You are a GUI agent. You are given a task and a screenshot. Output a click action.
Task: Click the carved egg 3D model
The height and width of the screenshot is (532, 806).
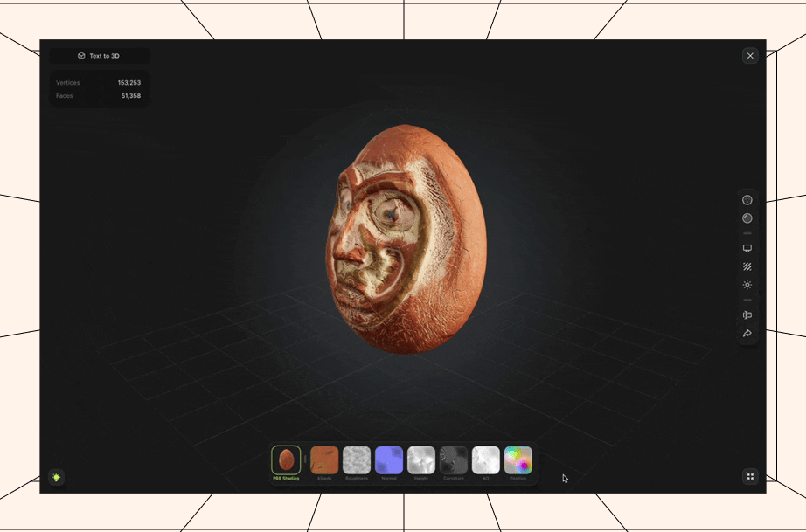click(406, 240)
